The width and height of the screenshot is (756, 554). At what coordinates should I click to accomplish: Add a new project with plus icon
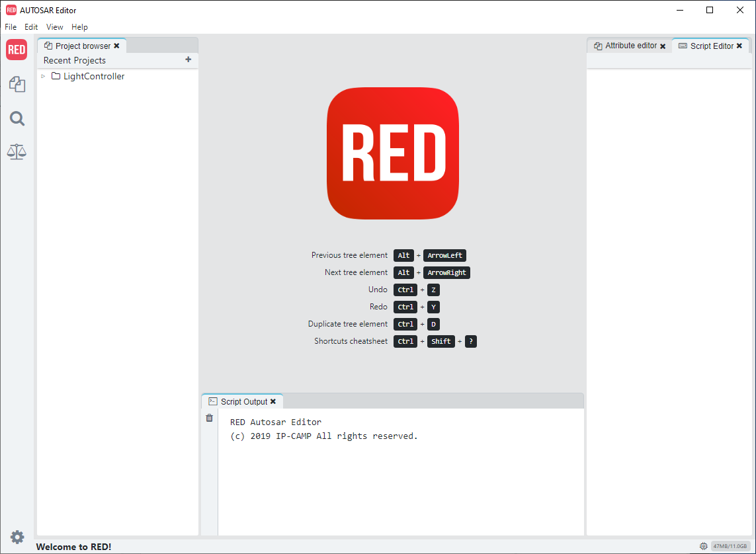click(188, 59)
